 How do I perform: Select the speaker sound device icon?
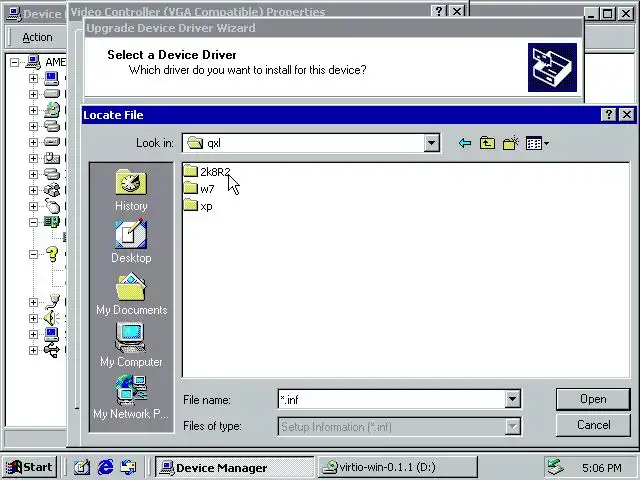point(52,318)
